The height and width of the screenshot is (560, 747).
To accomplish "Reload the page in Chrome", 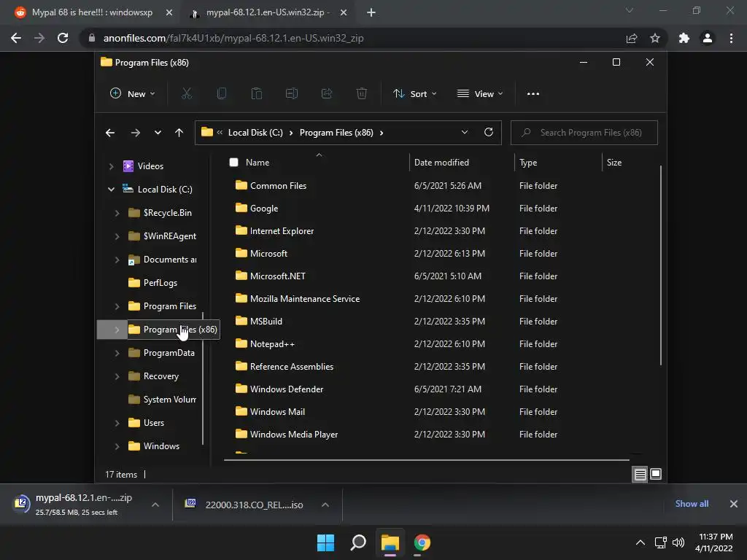I will (x=63, y=38).
